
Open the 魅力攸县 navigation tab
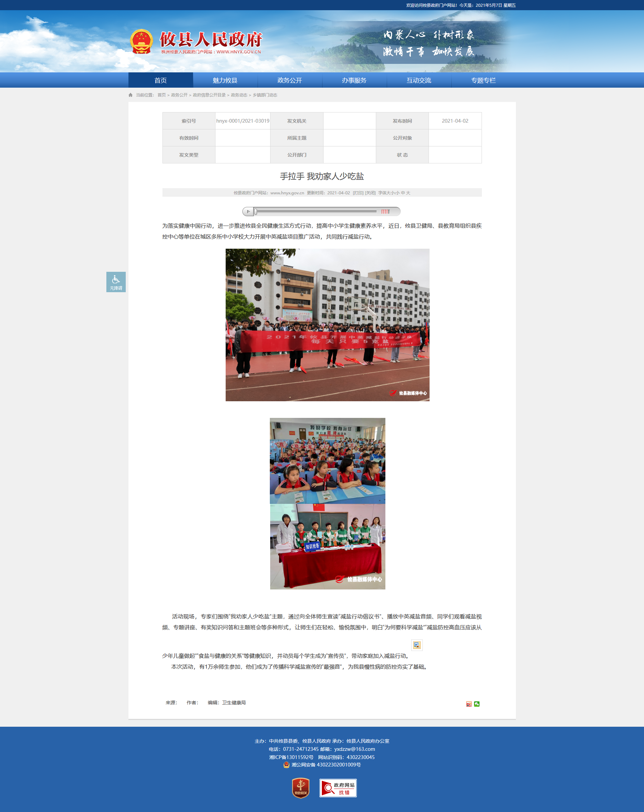click(225, 80)
